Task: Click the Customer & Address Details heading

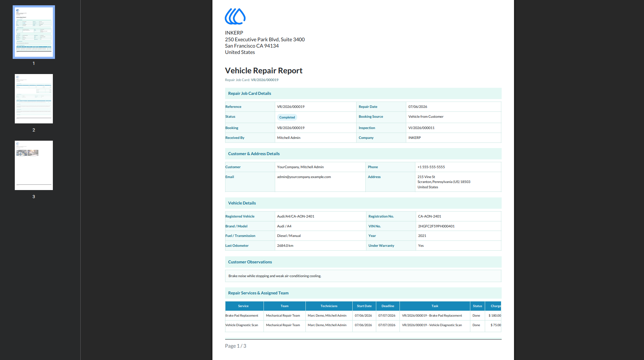Action: [254, 154]
